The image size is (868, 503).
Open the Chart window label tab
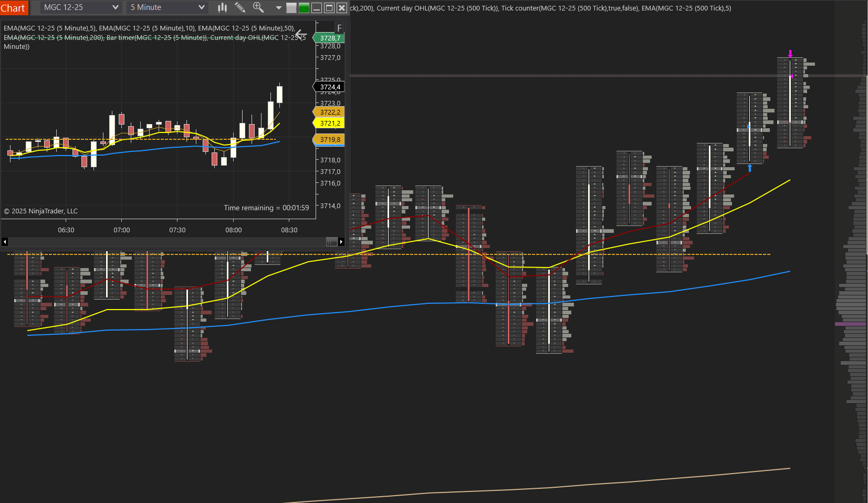pos(14,8)
